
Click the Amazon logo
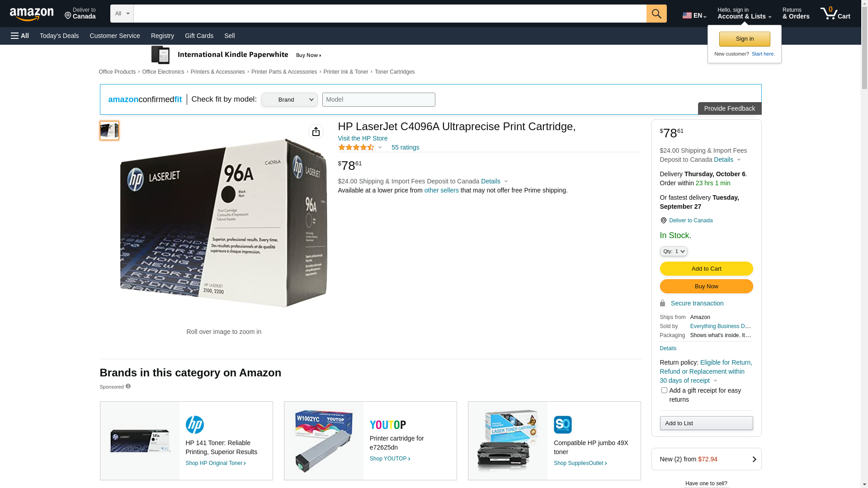click(32, 14)
